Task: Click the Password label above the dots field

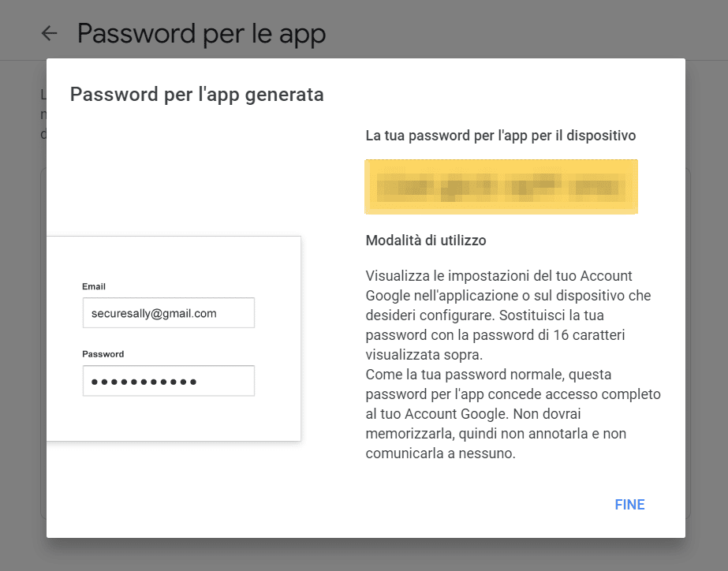Action: tap(103, 354)
